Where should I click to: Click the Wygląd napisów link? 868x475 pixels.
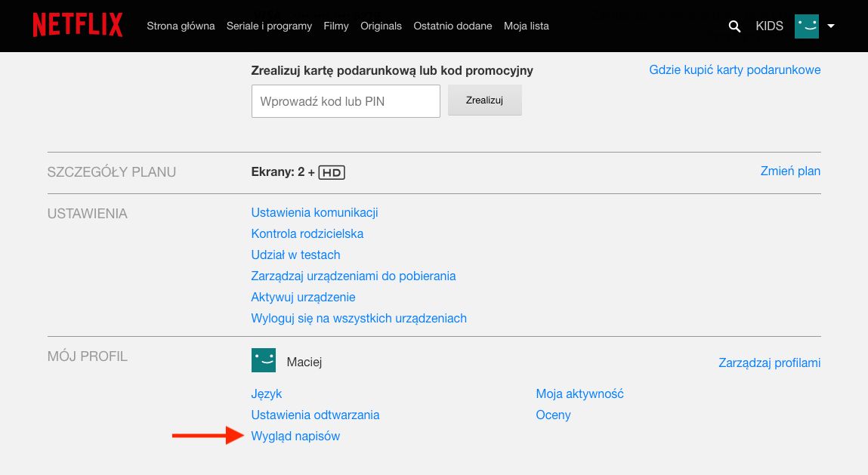pos(295,436)
